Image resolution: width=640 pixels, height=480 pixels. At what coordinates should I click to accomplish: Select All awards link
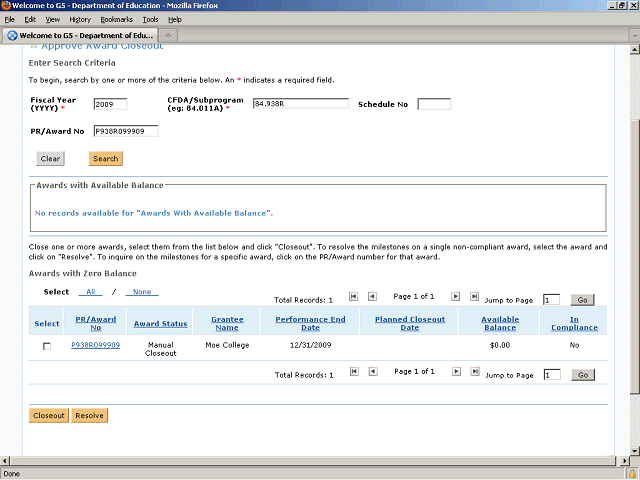[91, 292]
